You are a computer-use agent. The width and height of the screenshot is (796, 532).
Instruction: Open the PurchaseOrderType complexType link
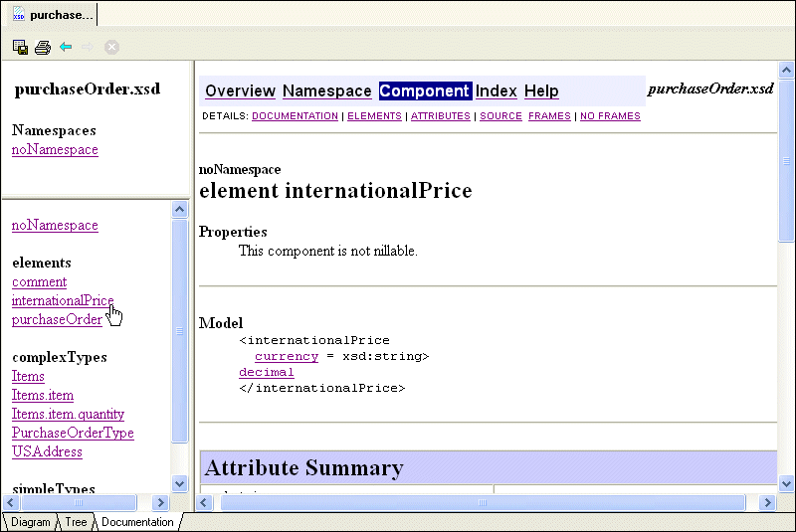[73, 434]
